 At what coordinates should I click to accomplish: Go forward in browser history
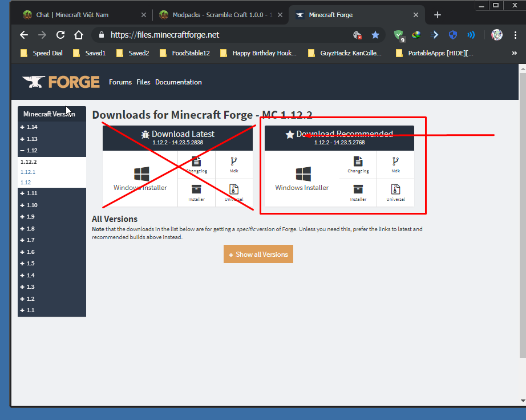click(x=42, y=35)
